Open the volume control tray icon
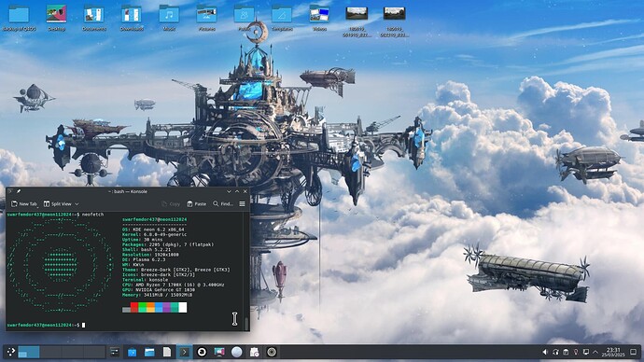The image size is (644, 362). click(545, 352)
